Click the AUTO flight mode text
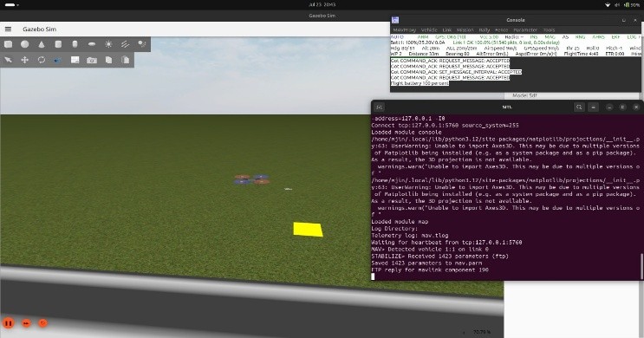This screenshot has width=644, height=338. tap(397, 37)
